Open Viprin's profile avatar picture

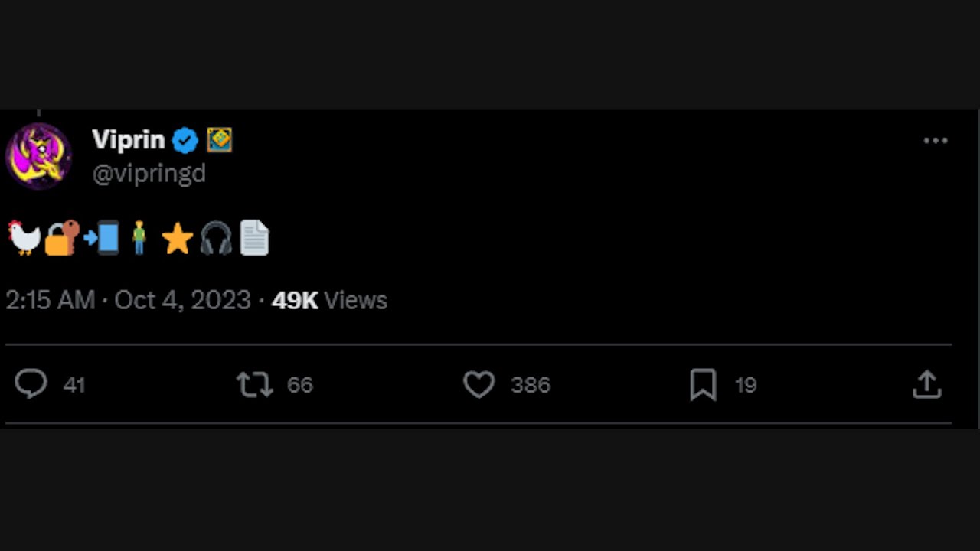click(39, 155)
